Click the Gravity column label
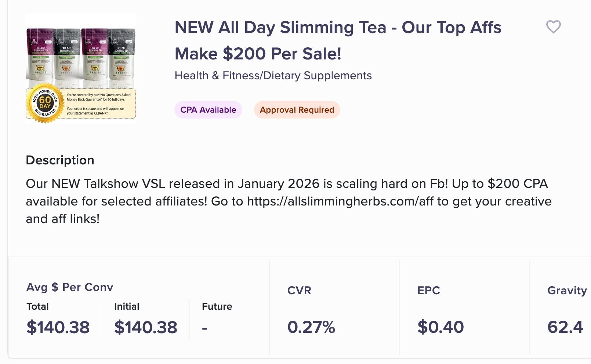The height and width of the screenshot is (364, 591). 567,290
